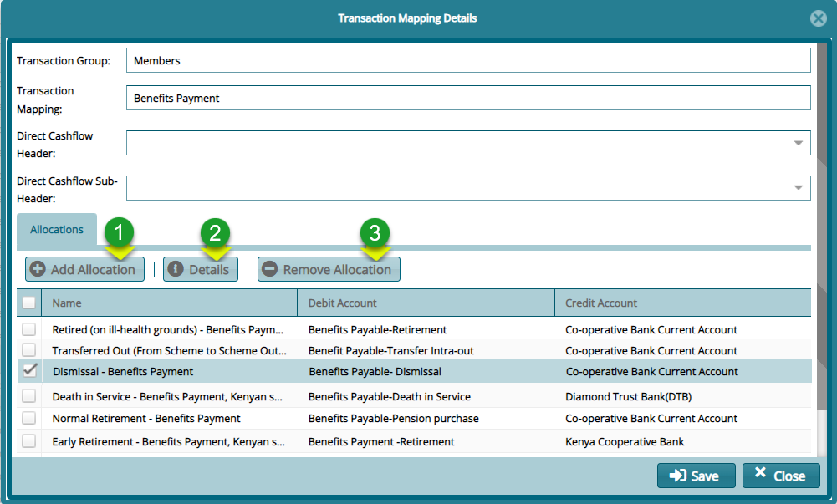Click 'Diamond Trust Bank(DTB)' credit account cell

pos(628,396)
